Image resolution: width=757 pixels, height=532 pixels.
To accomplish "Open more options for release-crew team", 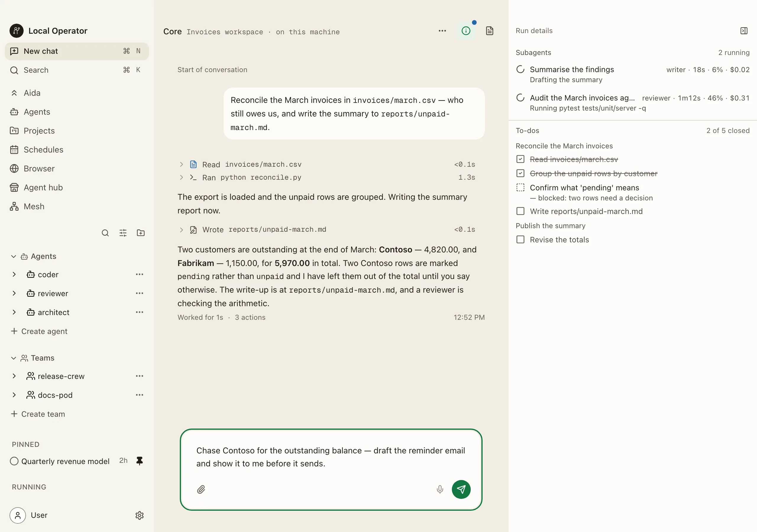I will coord(140,376).
